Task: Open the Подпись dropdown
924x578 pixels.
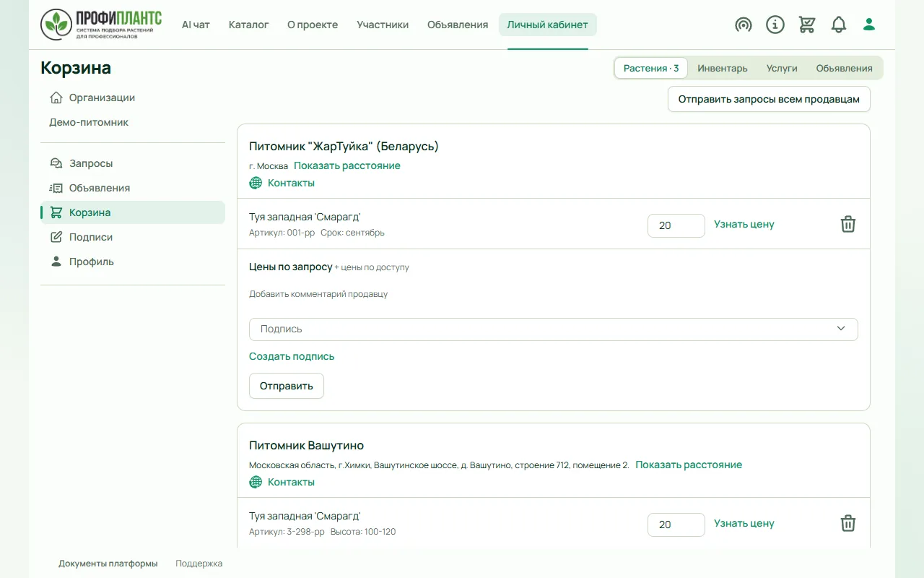Action: click(553, 329)
